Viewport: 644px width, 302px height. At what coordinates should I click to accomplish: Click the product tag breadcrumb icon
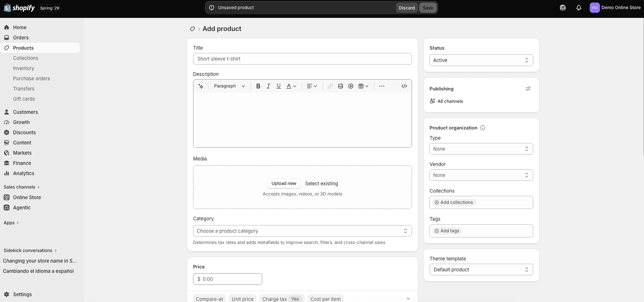(192, 29)
